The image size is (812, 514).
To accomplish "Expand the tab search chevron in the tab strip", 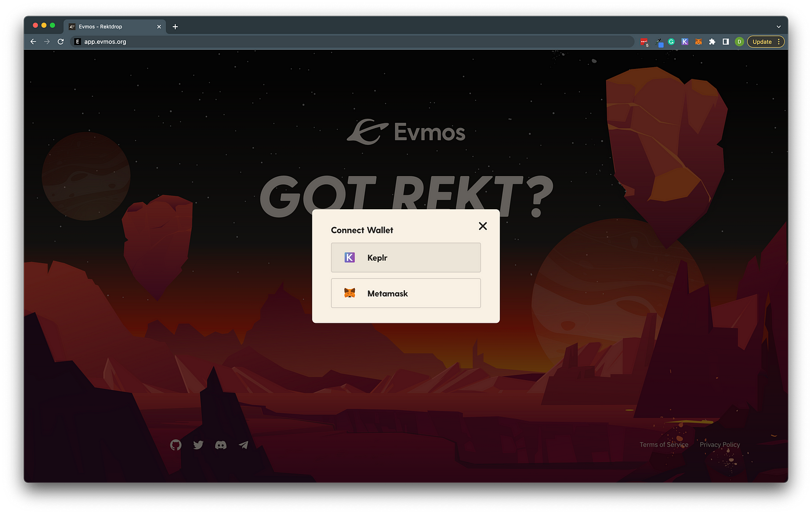I will [x=778, y=27].
